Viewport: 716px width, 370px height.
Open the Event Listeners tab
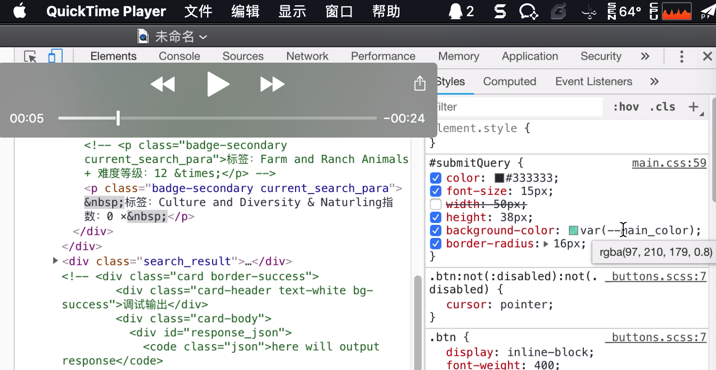click(594, 81)
